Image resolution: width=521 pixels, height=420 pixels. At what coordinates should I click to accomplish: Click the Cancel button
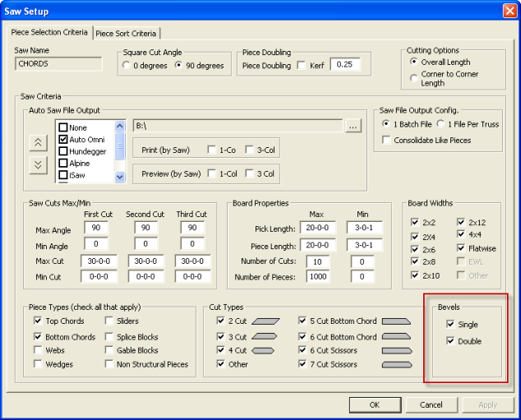pyautogui.click(x=431, y=404)
